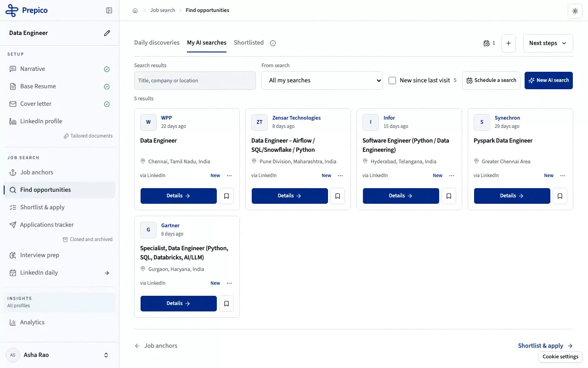Image resolution: width=588 pixels, height=368 pixels.
Task: Click the plus add button
Action: click(x=509, y=43)
